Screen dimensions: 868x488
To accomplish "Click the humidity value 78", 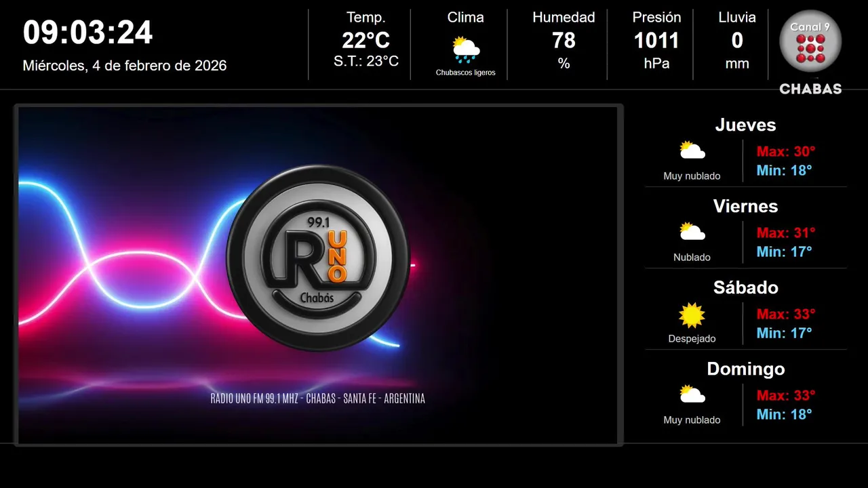I will click(564, 41).
